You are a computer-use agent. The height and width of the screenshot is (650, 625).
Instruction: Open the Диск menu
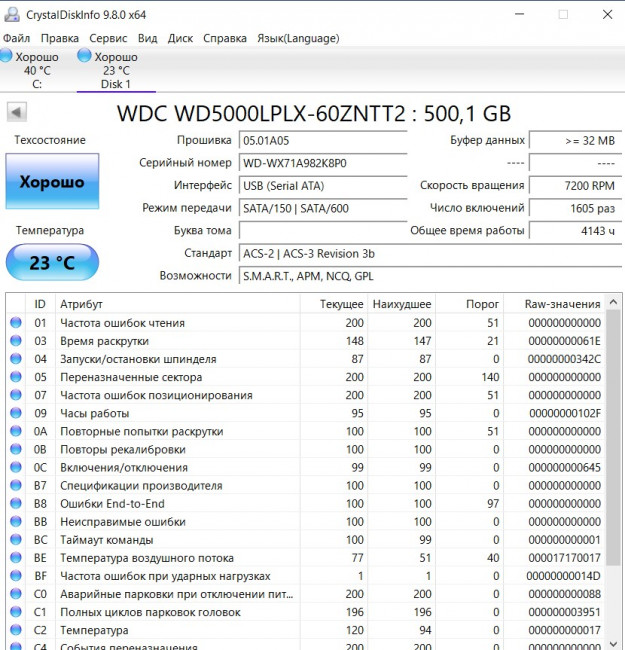[180, 39]
